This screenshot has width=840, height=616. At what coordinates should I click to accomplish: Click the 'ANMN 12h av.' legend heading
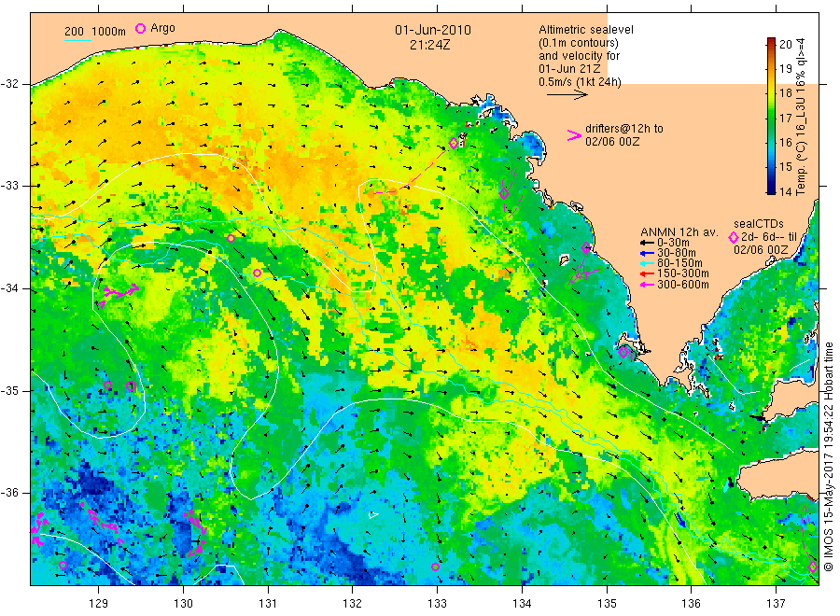[679, 232]
